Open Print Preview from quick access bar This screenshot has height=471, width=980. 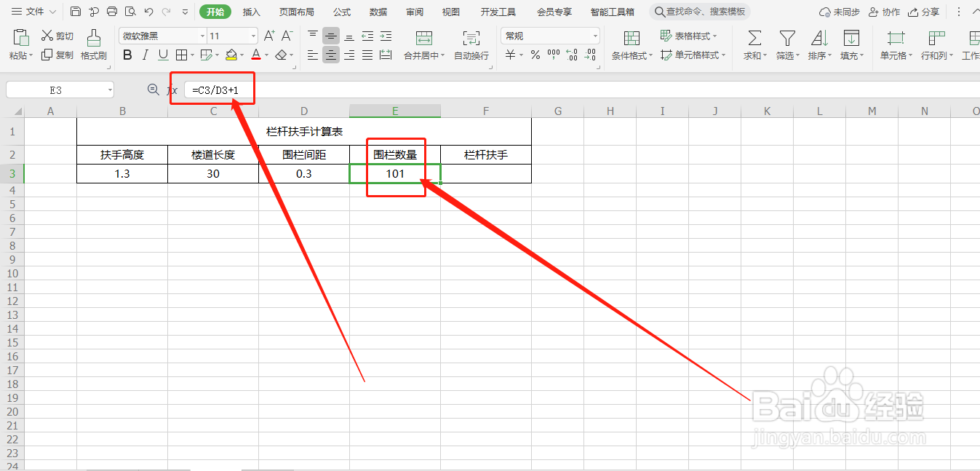(x=130, y=12)
